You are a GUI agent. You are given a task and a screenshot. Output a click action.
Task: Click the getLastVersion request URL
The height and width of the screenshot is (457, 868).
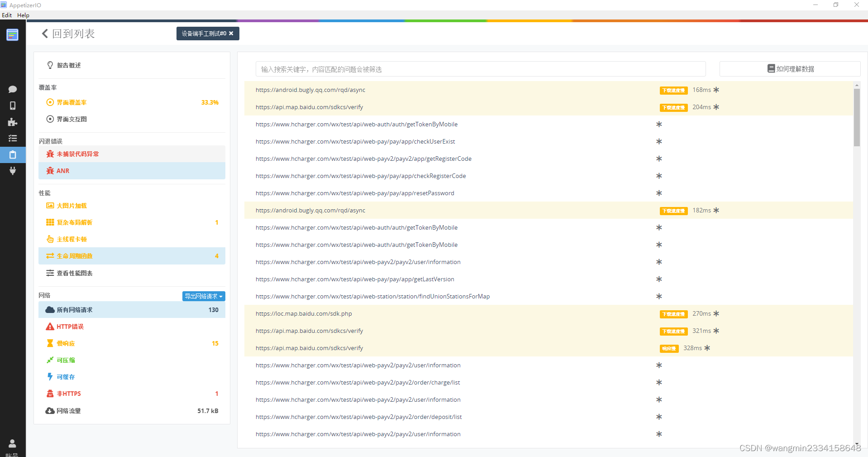click(x=355, y=279)
